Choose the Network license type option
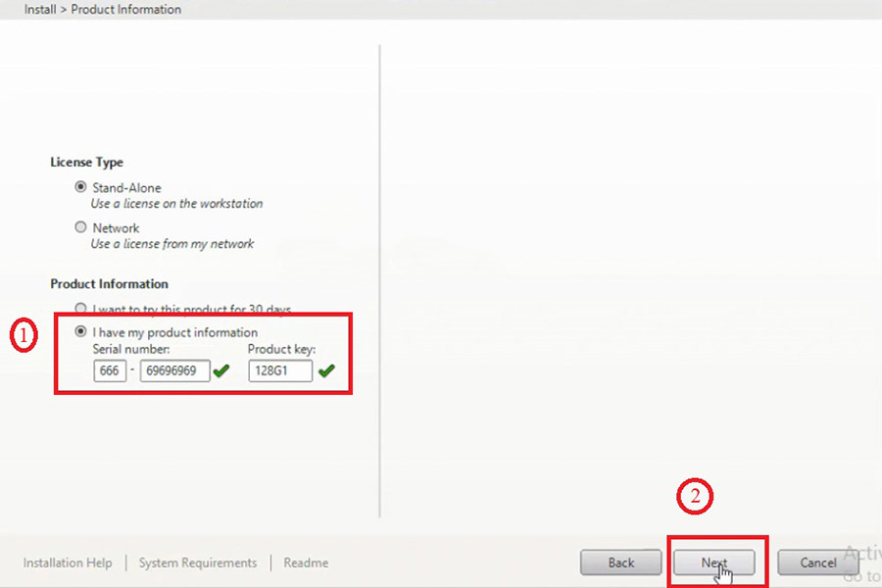Image resolution: width=882 pixels, height=588 pixels. tap(81, 227)
